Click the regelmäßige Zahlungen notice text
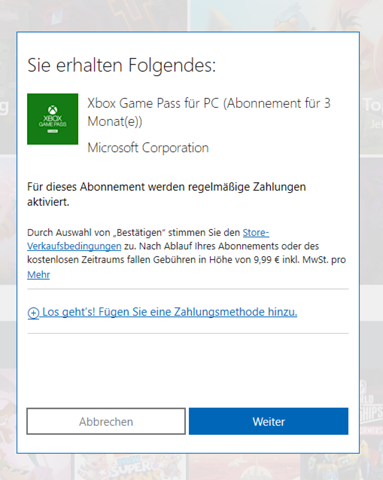Screen dimensions: 383x480 click(166, 194)
